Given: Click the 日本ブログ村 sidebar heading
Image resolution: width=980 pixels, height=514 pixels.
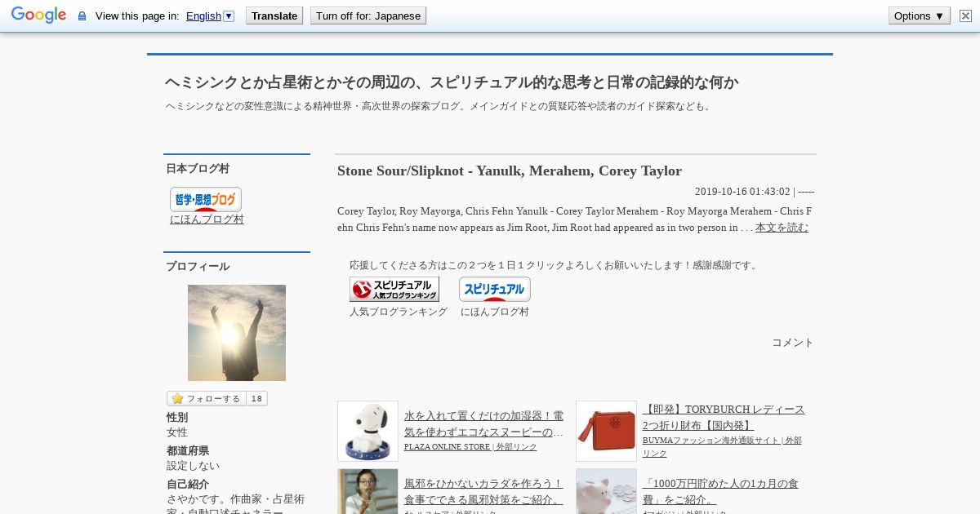Looking at the screenshot, I should [x=198, y=169].
